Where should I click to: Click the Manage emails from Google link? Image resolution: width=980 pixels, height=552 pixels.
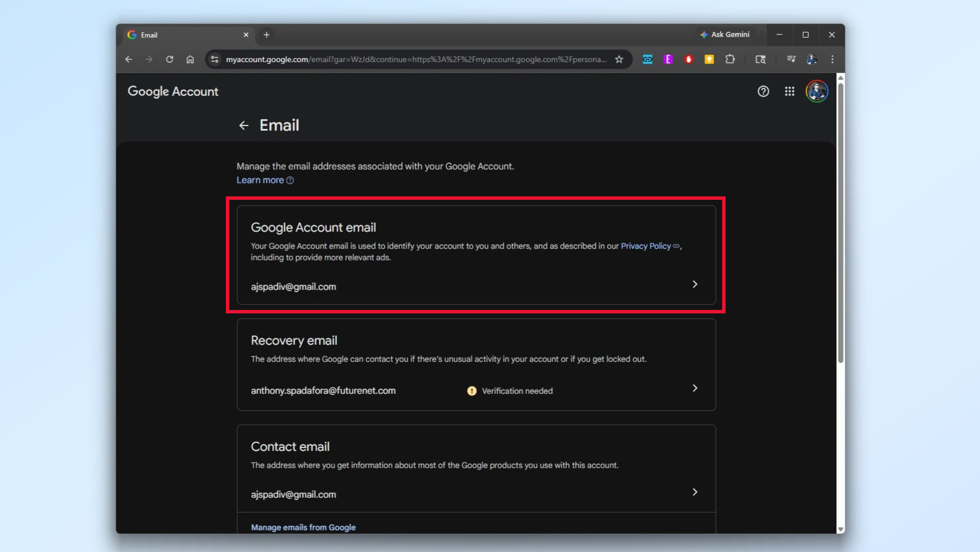click(x=303, y=527)
